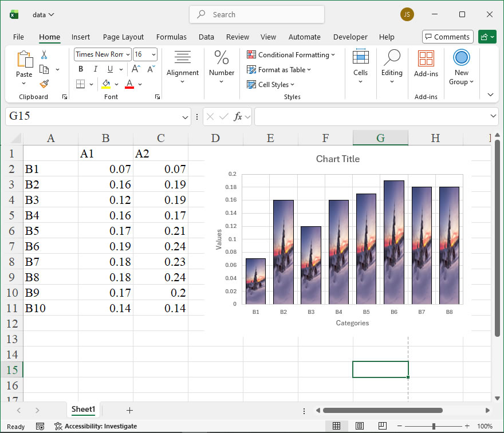This screenshot has height=433, width=504.
Task: Open the font name dropdown
Action: click(127, 54)
